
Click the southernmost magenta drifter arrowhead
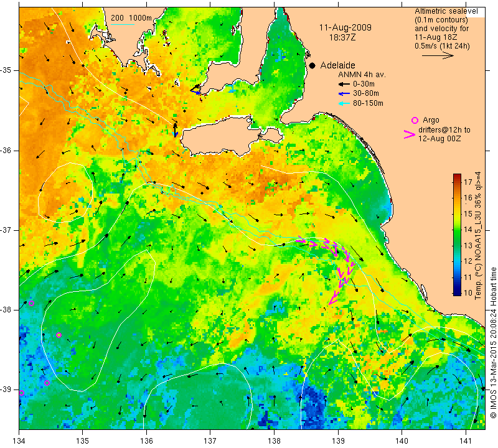point(332,301)
